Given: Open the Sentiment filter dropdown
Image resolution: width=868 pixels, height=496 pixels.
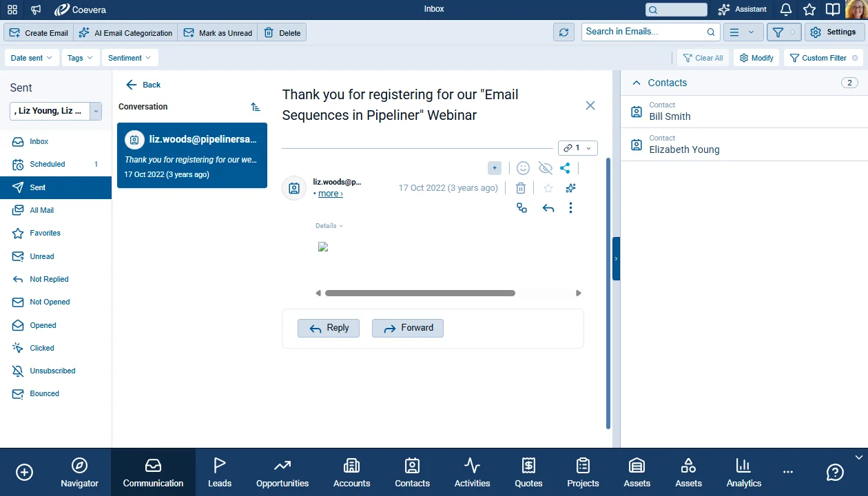Looking at the screenshot, I should [x=130, y=58].
